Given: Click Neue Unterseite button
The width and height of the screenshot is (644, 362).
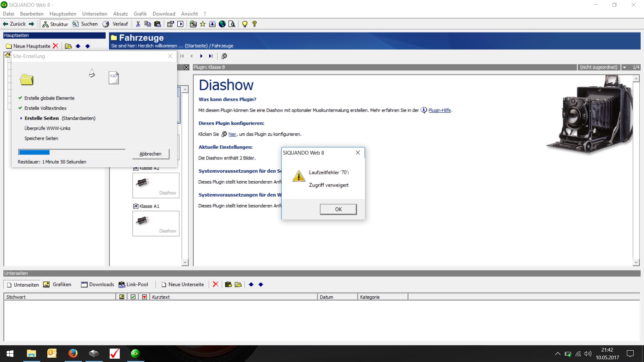Looking at the screenshot, I should (x=183, y=285).
